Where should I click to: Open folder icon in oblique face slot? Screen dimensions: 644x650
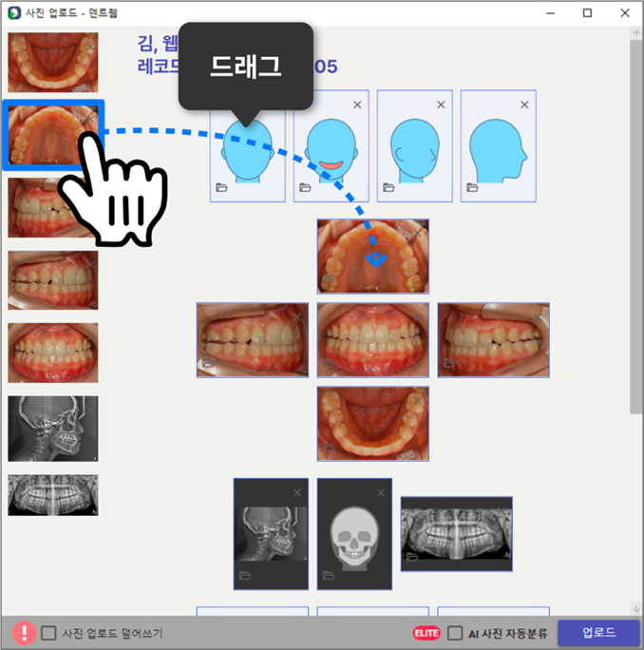(x=389, y=188)
